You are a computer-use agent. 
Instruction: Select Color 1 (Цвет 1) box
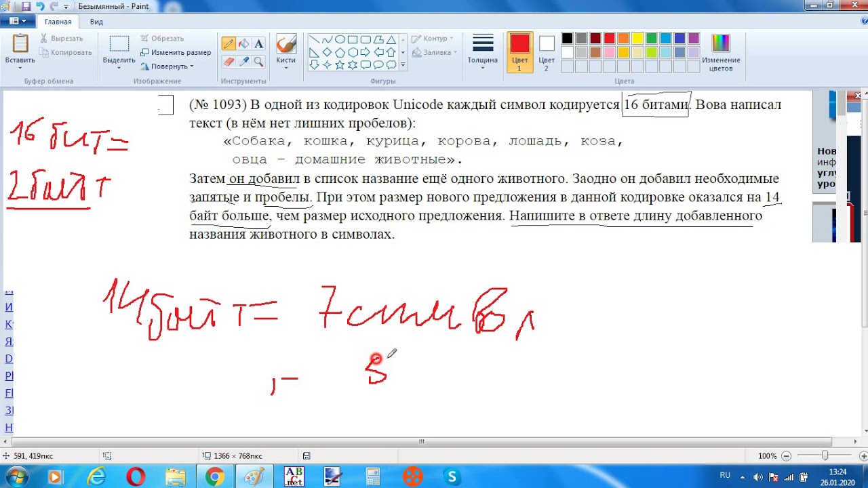[x=520, y=52]
